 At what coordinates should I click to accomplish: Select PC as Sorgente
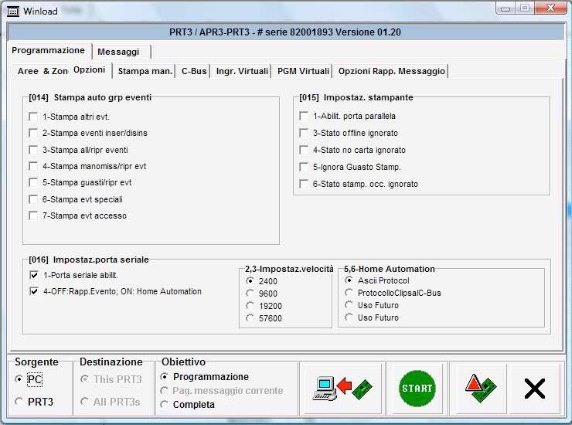(x=19, y=379)
